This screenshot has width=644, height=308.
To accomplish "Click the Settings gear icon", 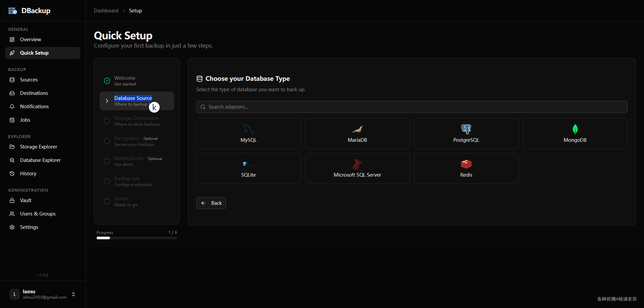I will 12,227.
